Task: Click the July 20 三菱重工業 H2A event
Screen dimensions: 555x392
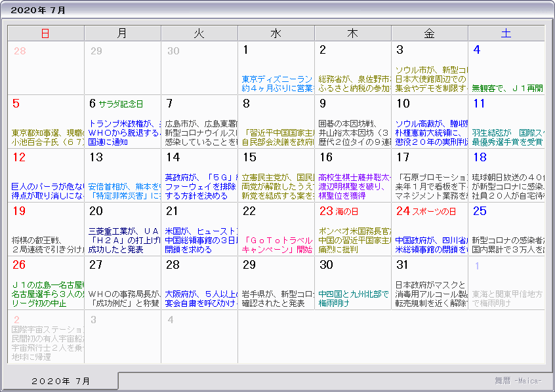Action: click(x=123, y=240)
